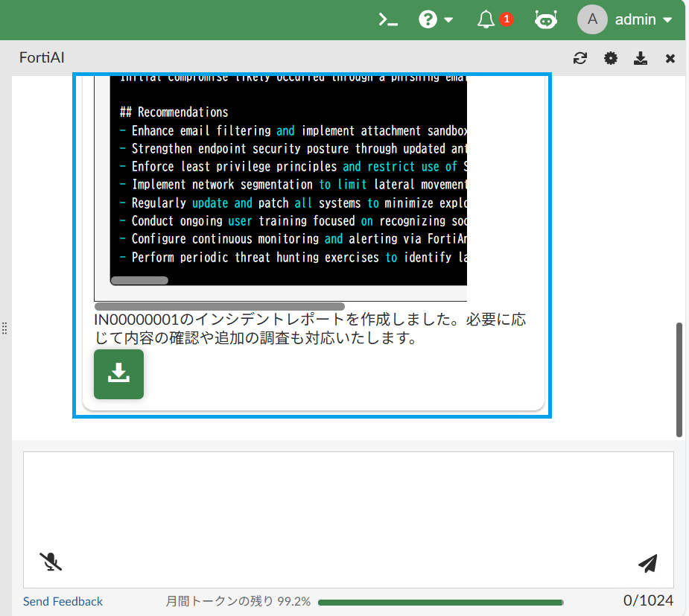
Task: Click the FortiAI robot icon in header
Action: tap(545, 20)
